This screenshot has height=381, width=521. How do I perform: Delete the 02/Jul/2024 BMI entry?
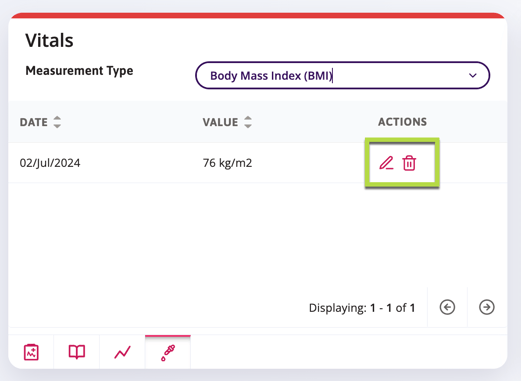(409, 163)
